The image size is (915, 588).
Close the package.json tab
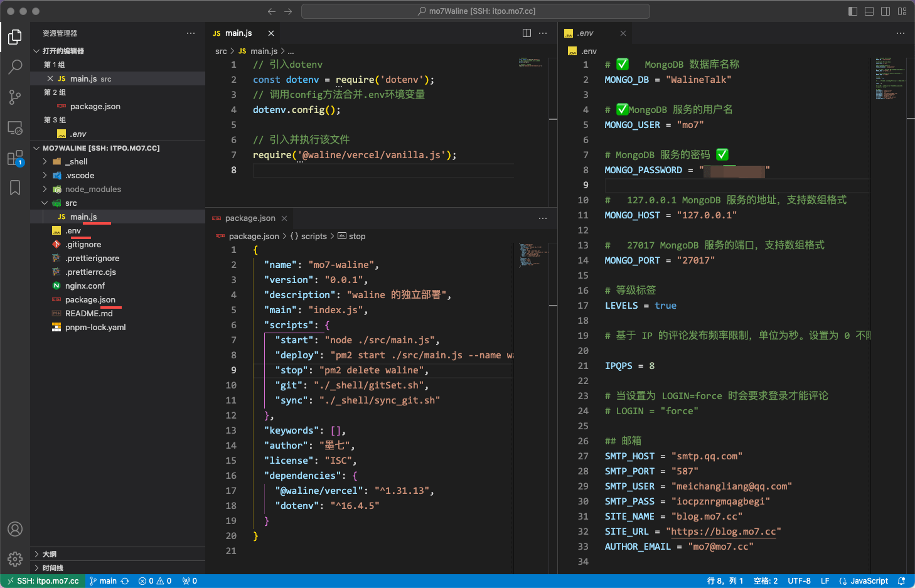click(284, 218)
